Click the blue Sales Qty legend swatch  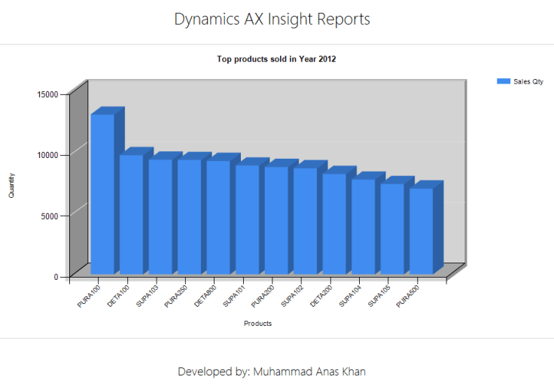[x=503, y=81]
